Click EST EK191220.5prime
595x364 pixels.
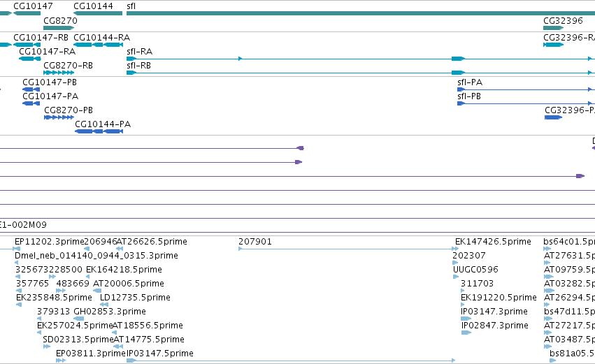499,298
